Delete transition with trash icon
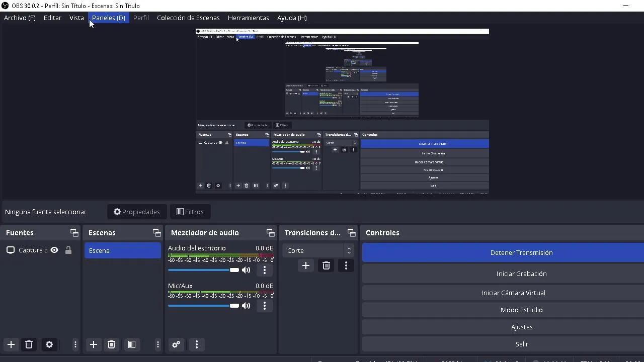Screen dimensions: 644x362 326,265
